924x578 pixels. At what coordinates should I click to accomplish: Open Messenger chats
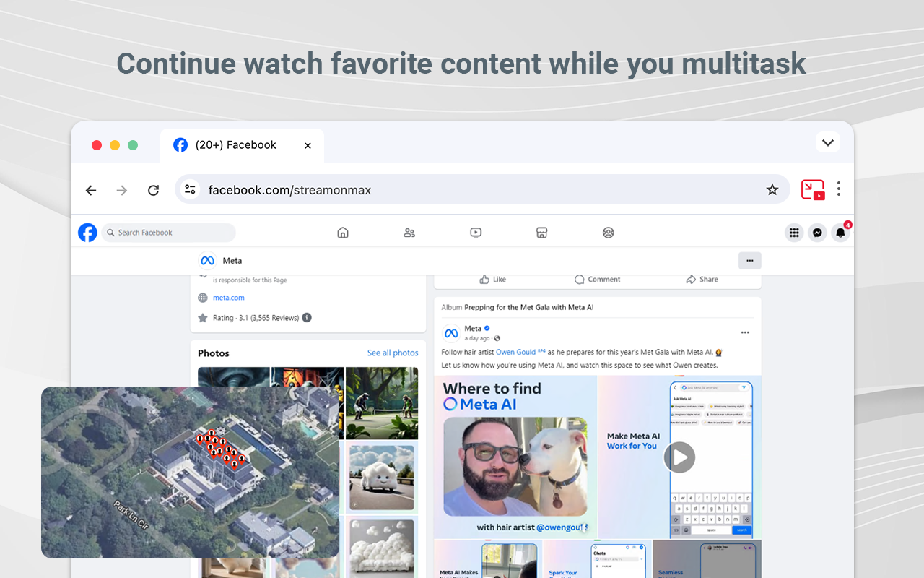pos(817,233)
